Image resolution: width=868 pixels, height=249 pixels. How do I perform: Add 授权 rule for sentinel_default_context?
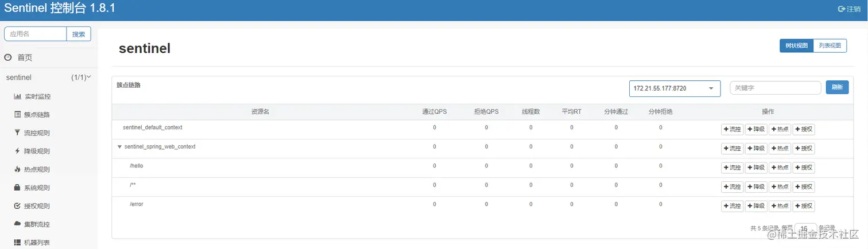click(804, 129)
